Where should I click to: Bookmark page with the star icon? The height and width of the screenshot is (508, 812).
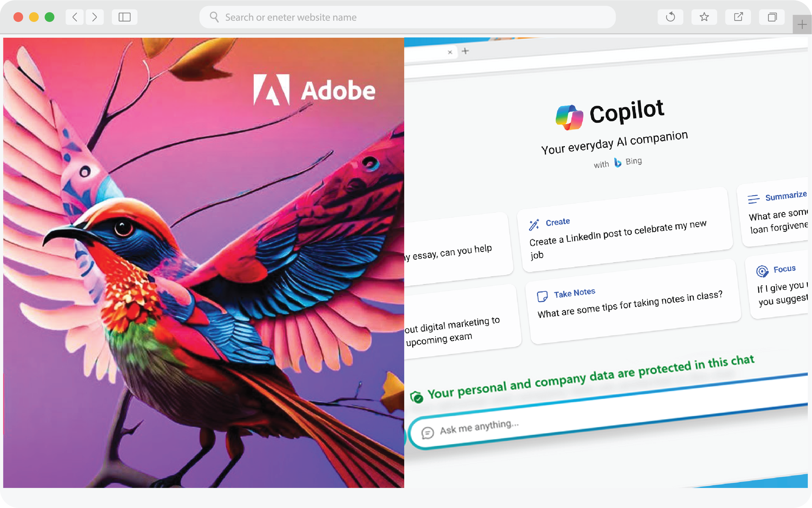point(704,17)
